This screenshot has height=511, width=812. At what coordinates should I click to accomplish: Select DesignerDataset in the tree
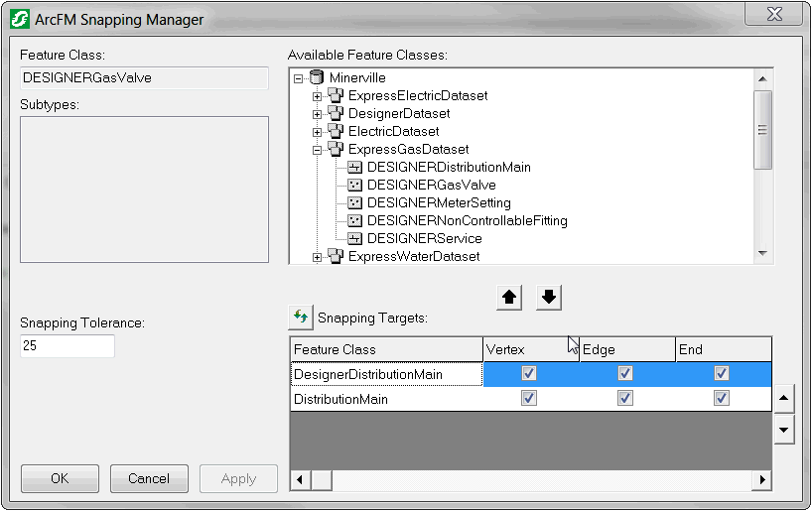tap(399, 114)
